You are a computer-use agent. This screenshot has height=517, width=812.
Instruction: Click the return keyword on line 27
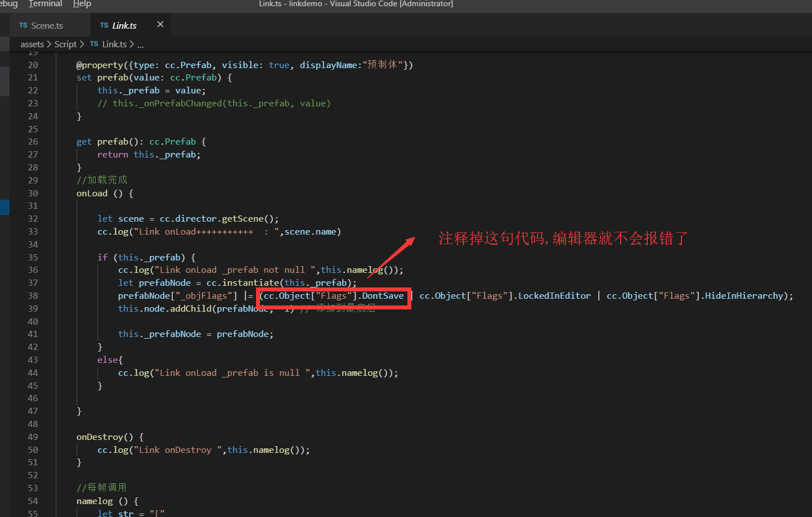113,155
